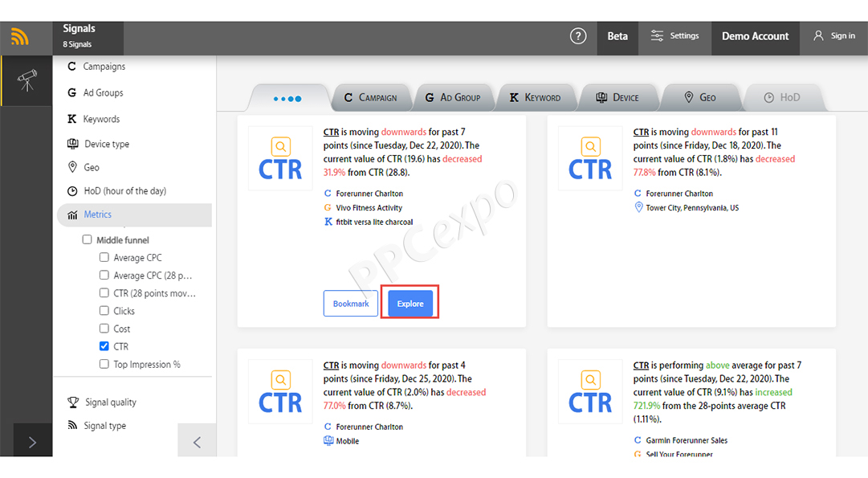The height and width of the screenshot is (478, 868).
Task: Enable the Average CPC (28 p… checkbox
Action: pos(104,276)
